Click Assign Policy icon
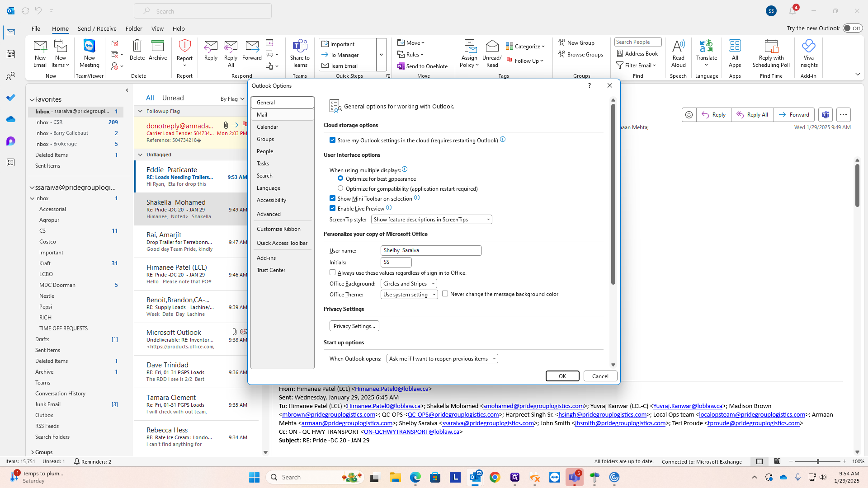 [470, 46]
